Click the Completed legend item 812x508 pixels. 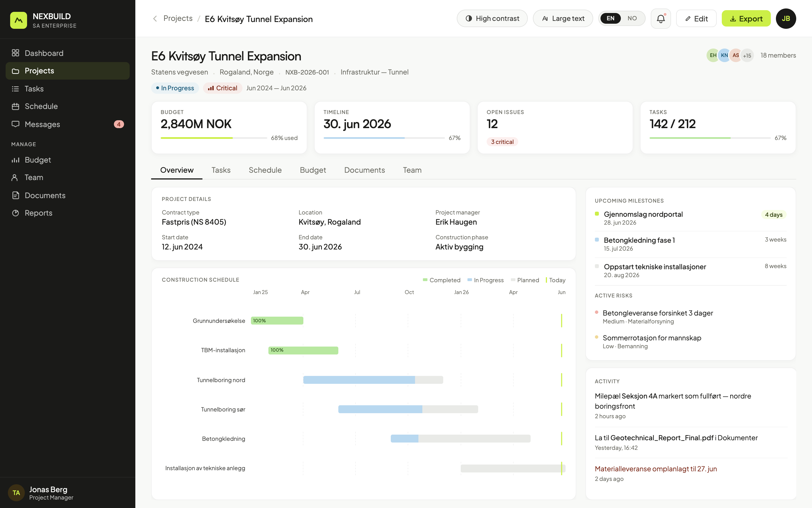442,280
